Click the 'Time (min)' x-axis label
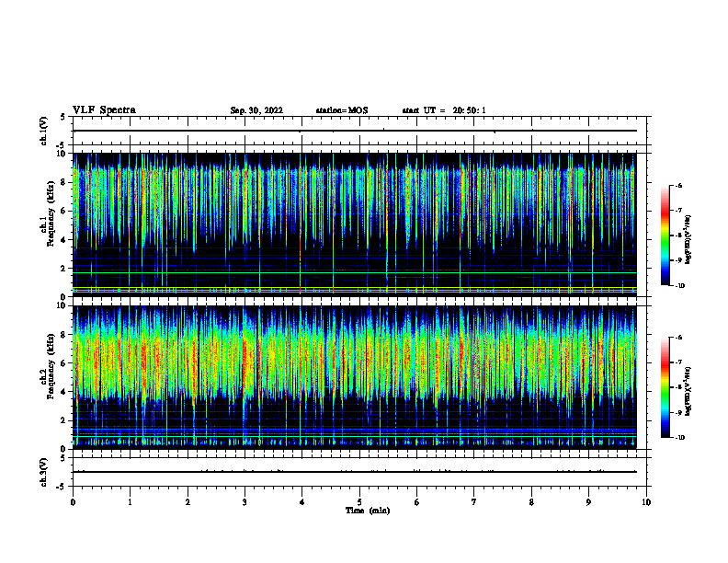Viewport: 728px width, 563px height. pos(368,511)
